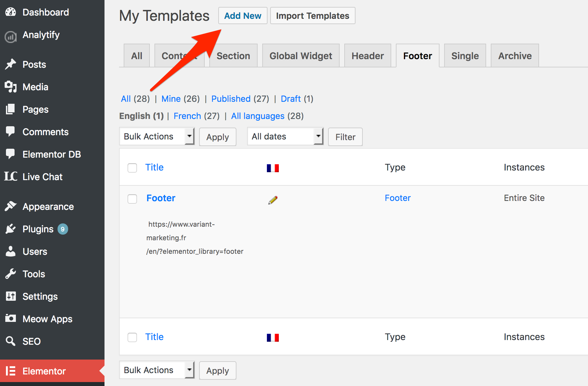588x386 pixels.
Task: Click the French flag in table footer row
Action: click(273, 338)
